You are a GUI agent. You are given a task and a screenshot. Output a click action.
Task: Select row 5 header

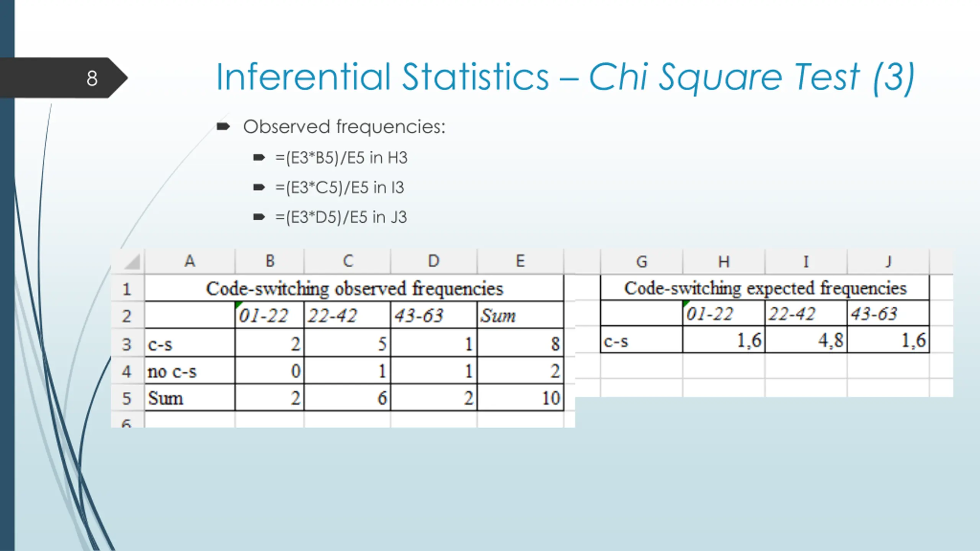(x=127, y=398)
